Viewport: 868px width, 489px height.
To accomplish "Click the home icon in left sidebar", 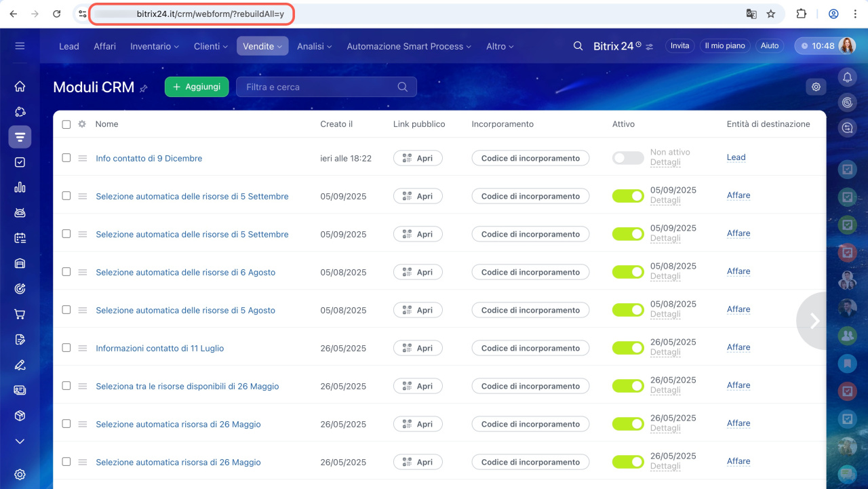I will 20,86.
